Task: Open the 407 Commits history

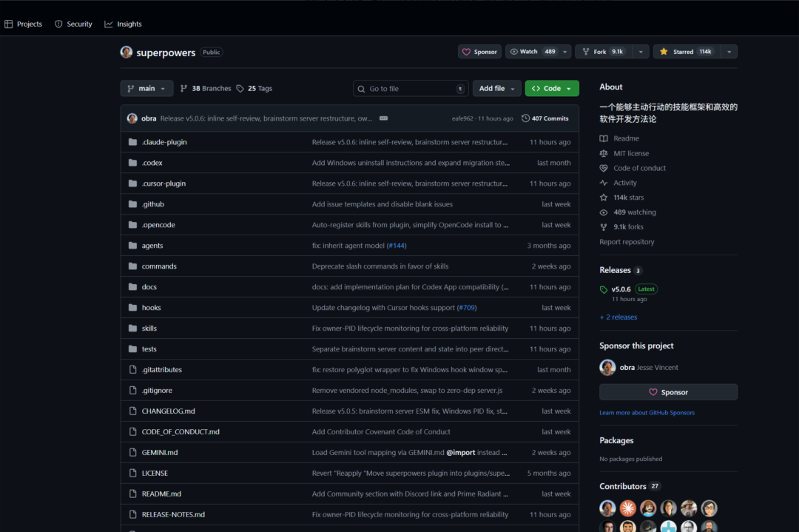Action: tap(545, 118)
